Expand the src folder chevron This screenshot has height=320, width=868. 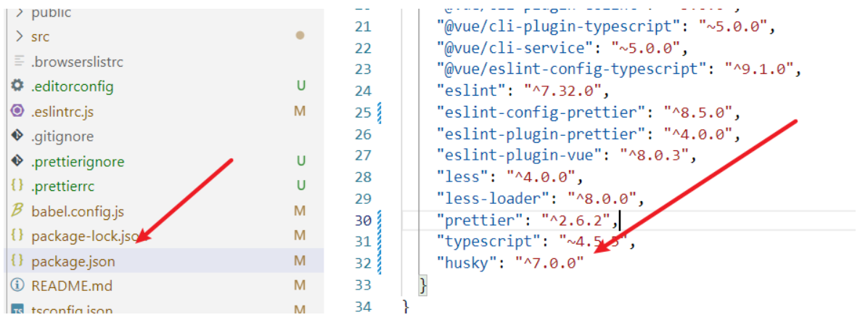pos(20,36)
